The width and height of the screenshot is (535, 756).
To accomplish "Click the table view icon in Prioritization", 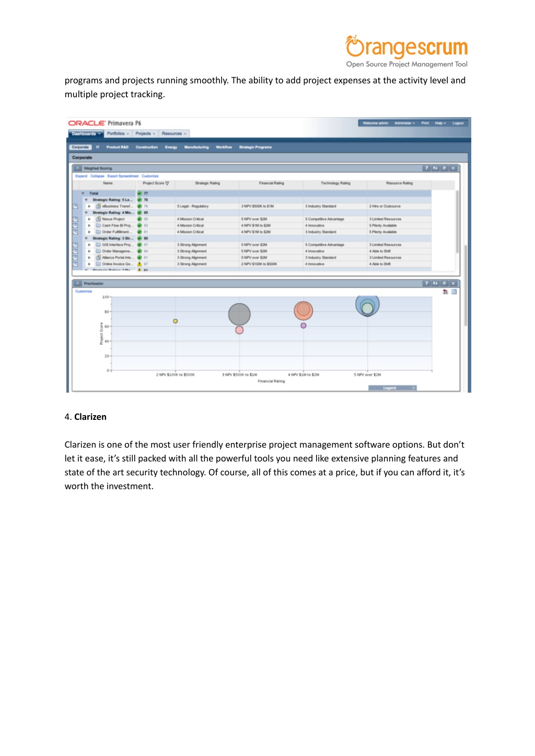I will pos(454,292).
